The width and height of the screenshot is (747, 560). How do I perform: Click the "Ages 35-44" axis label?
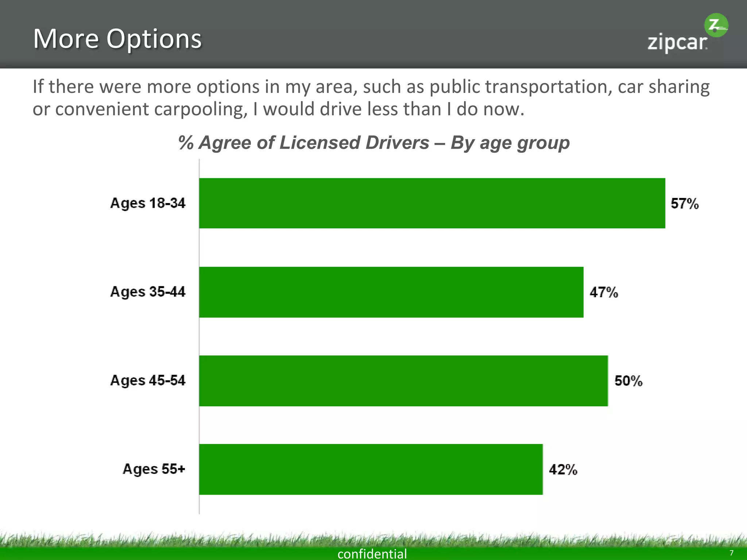(x=148, y=292)
